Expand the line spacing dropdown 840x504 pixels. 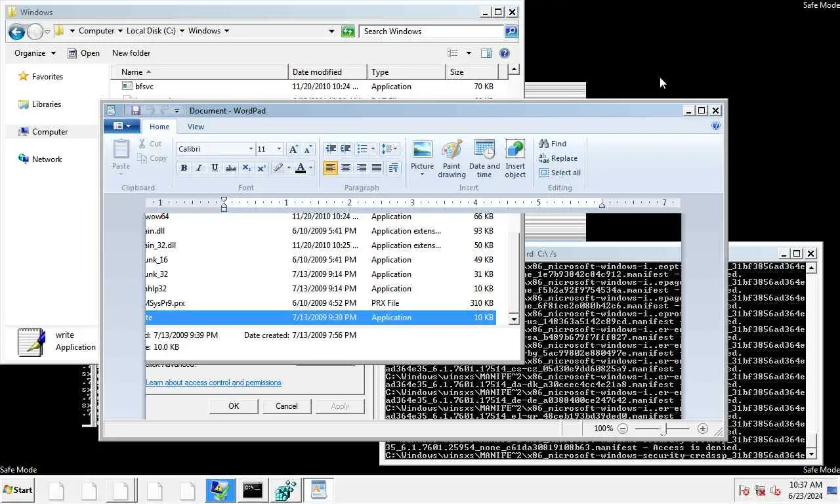pos(396,149)
